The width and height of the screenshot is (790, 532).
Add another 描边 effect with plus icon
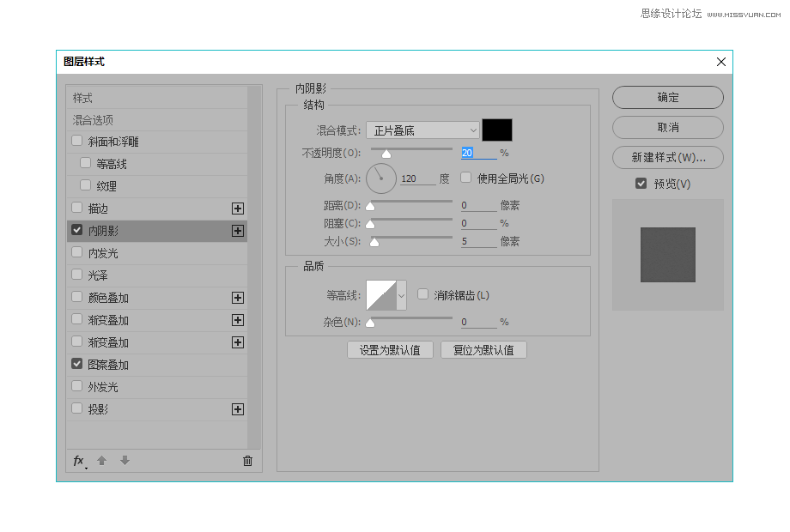pos(238,209)
